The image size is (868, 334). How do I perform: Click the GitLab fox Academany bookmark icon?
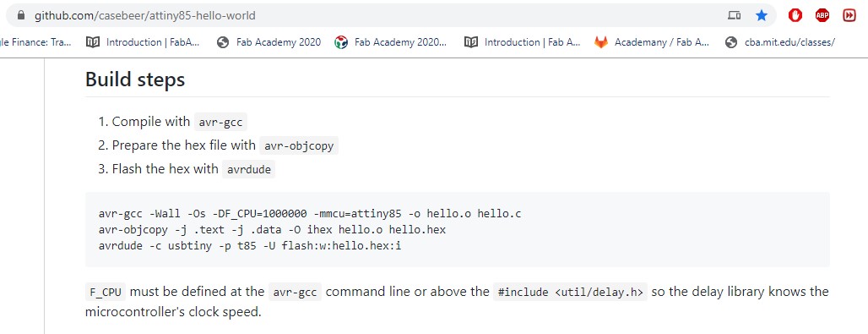600,42
